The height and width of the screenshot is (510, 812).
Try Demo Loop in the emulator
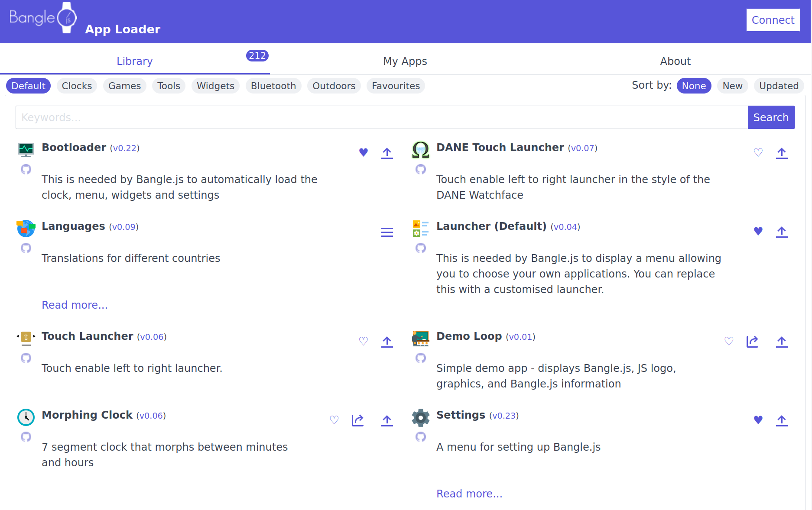752,342
